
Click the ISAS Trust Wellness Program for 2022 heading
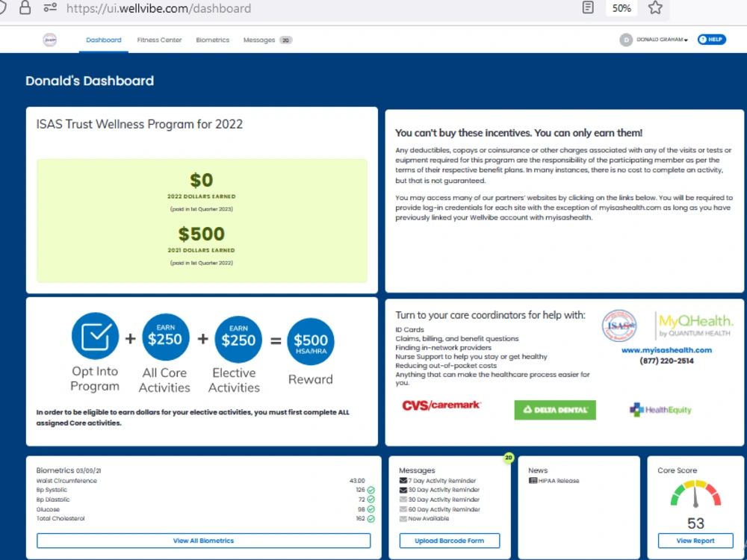[140, 124]
